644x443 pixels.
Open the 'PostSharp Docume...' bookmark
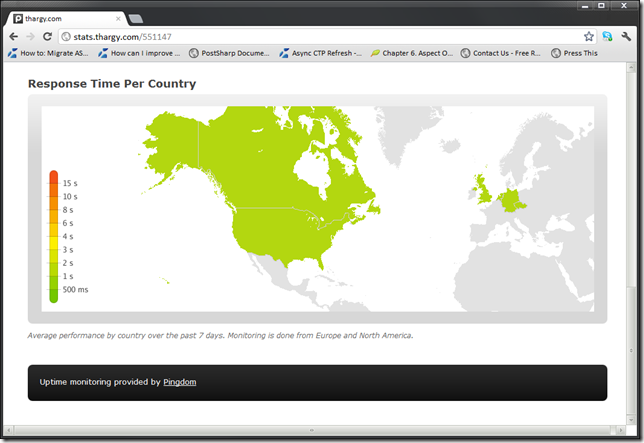coord(229,53)
